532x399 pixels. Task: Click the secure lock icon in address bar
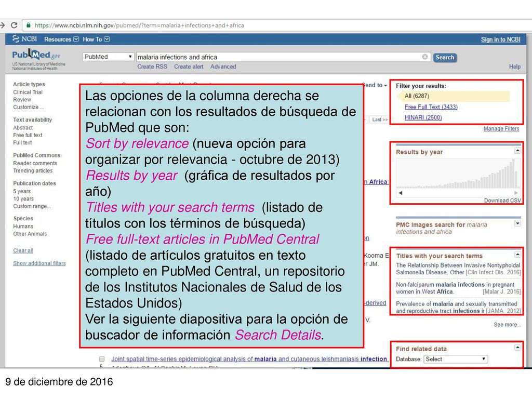(29, 25)
